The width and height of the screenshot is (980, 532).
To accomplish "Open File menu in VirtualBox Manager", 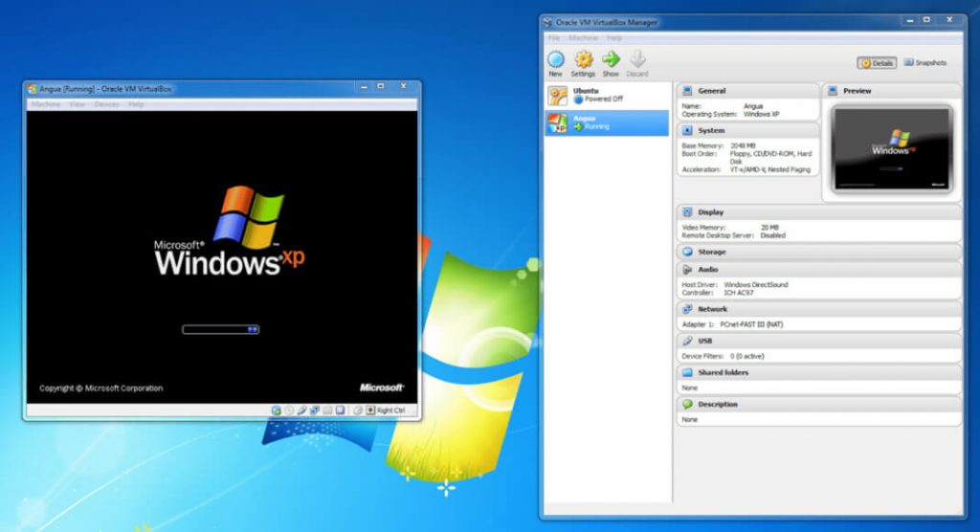I will click(554, 39).
